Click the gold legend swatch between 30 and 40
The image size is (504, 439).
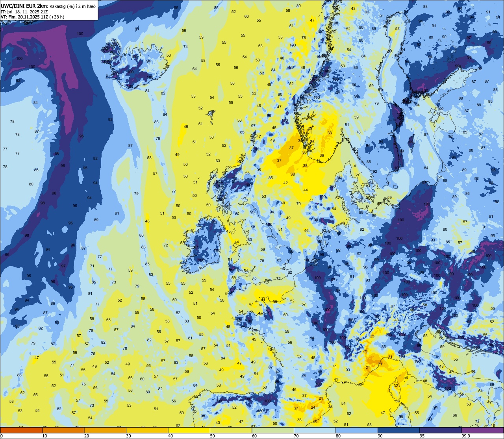click(147, 430)
